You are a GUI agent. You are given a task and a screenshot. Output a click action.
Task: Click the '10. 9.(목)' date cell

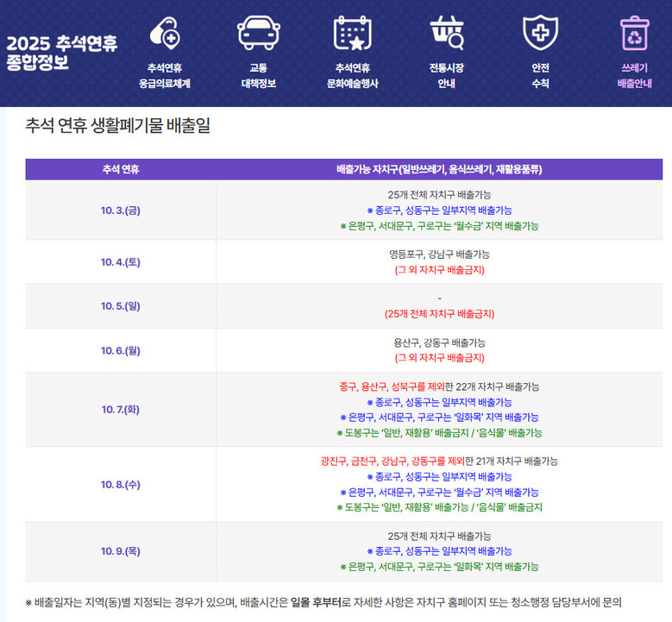(120, 551)
